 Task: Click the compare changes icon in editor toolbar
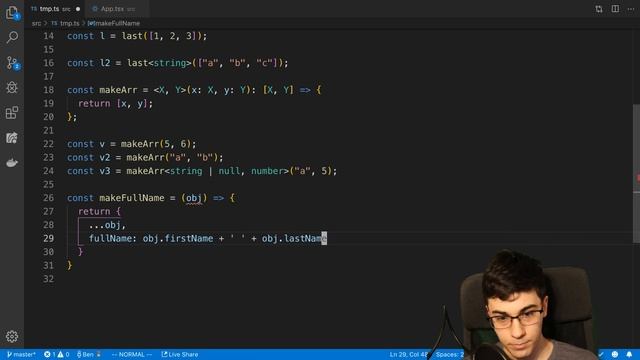[x=599, y=9]
